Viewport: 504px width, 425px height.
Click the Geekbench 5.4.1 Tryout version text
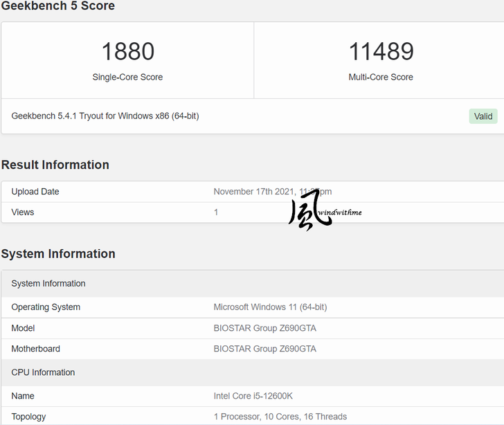click(x=105, y=116)
